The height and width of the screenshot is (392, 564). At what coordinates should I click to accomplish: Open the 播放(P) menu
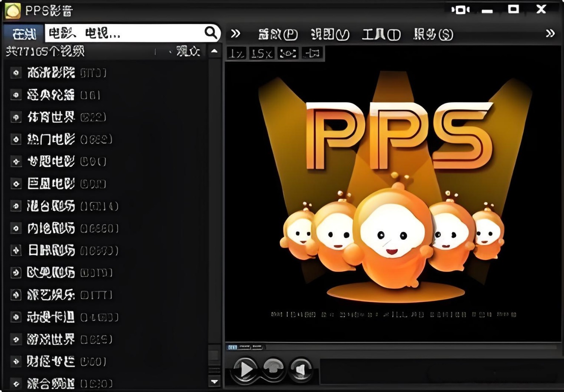[x=278, y=34]
